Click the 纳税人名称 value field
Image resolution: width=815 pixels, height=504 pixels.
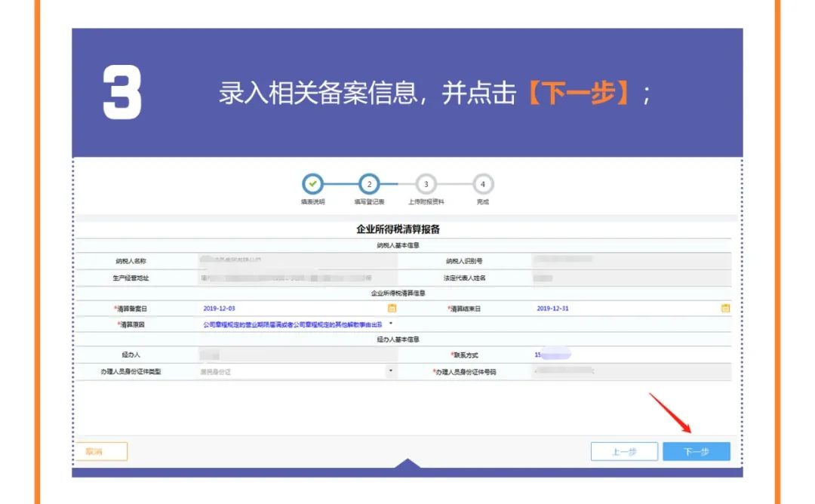point(287,261)
